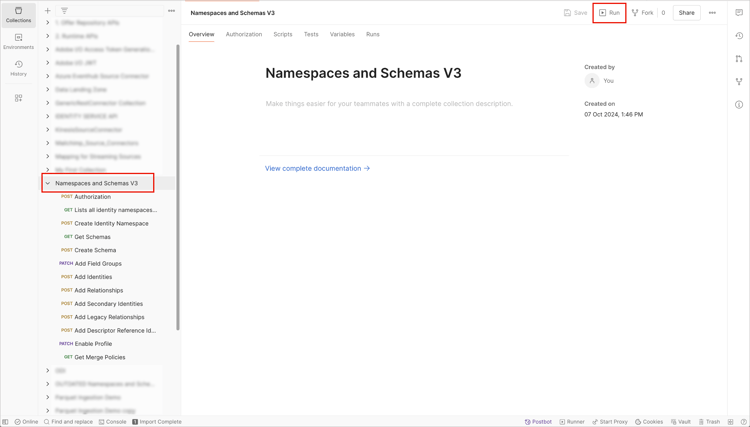750x427 pixels.
Task: Collapse the Namespaces and Schemas V3 collection
Action: click(x=47, y=183)
